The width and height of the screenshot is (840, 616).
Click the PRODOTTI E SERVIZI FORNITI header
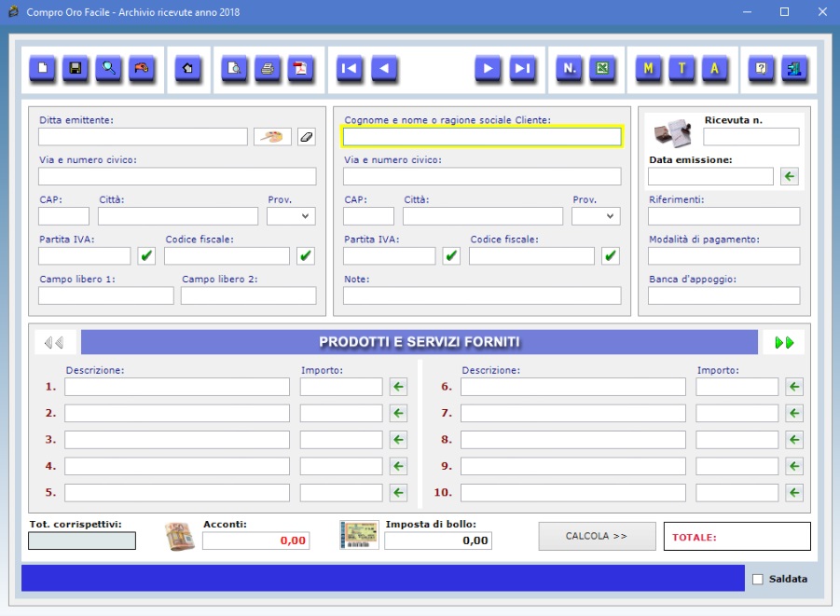pyautogui.click(x=420, y=342)
